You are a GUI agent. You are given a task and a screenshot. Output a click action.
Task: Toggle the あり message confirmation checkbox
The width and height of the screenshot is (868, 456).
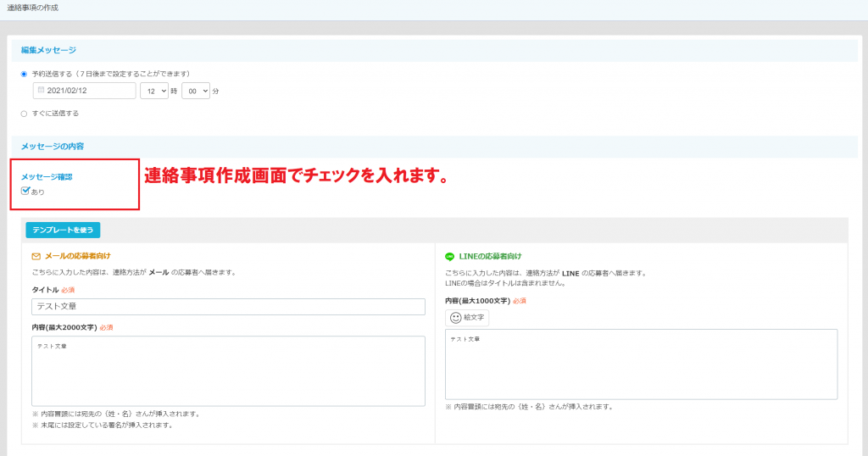pyautogui.click(x=25, y=192)
